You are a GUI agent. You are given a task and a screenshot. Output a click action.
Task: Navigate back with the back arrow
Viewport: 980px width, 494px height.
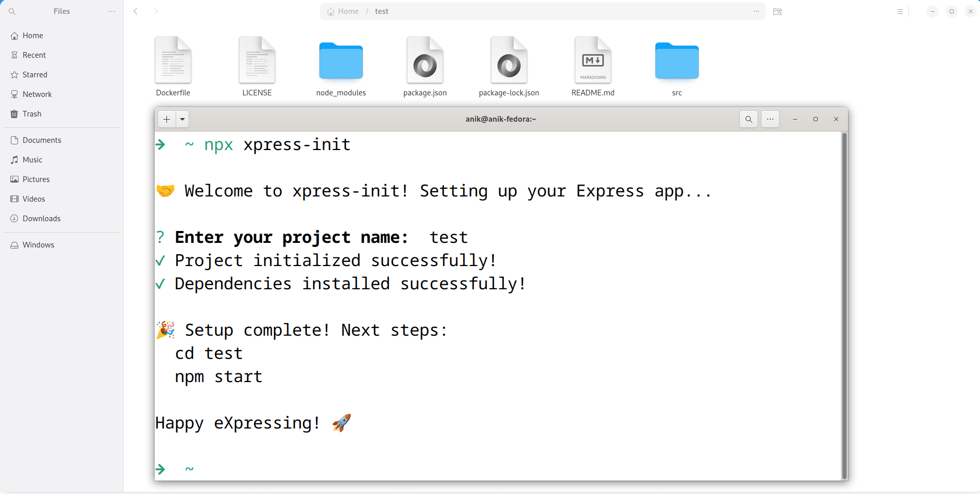coord(136,11)
